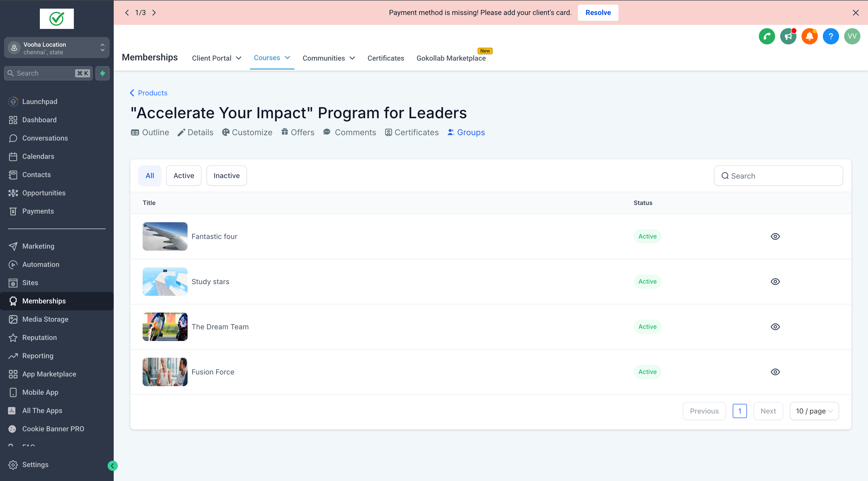Click the Resolve button in banner

[598, 12]
